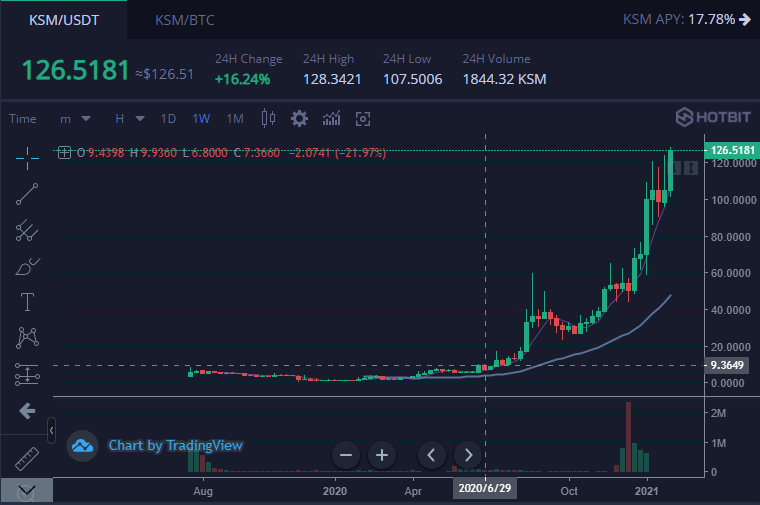The height and width of the screenshot is (505, 760).
Task: Click the +16.24% 24H change value
Action: coord(242,79)
